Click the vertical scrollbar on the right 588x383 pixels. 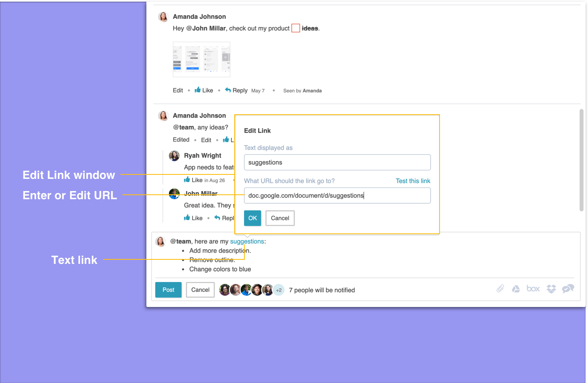581,160
